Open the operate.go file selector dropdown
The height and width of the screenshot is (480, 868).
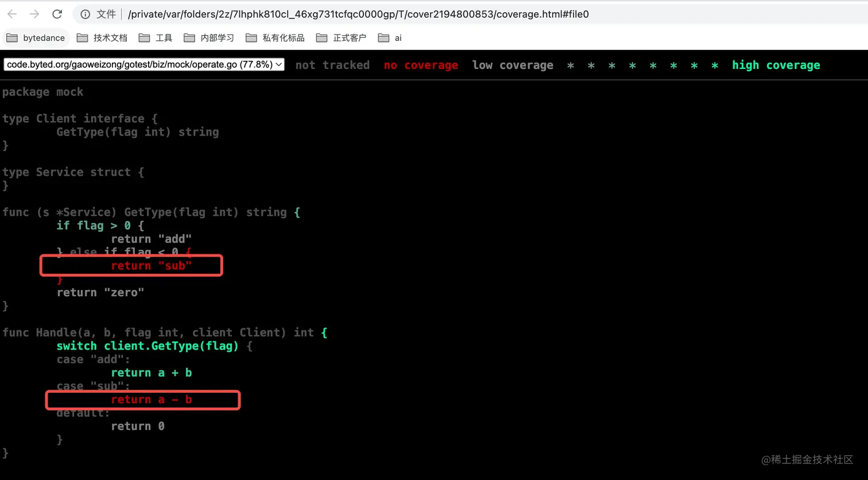point(144,64)
